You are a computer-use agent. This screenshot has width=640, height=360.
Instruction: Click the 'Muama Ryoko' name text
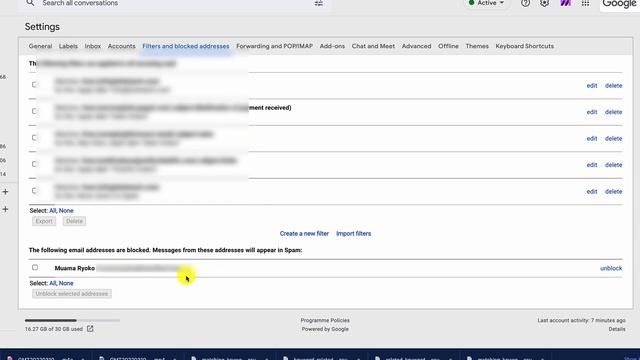(75, 268)
